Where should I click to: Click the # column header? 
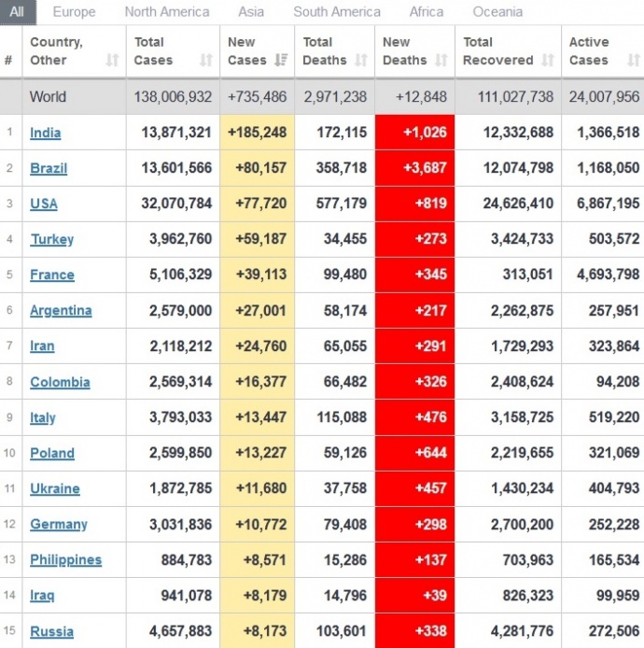click(x=8, y=61)
